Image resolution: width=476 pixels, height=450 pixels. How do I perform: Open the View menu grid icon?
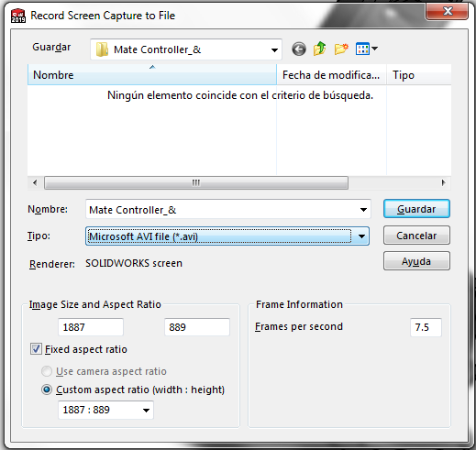click(x=366, y=49)
